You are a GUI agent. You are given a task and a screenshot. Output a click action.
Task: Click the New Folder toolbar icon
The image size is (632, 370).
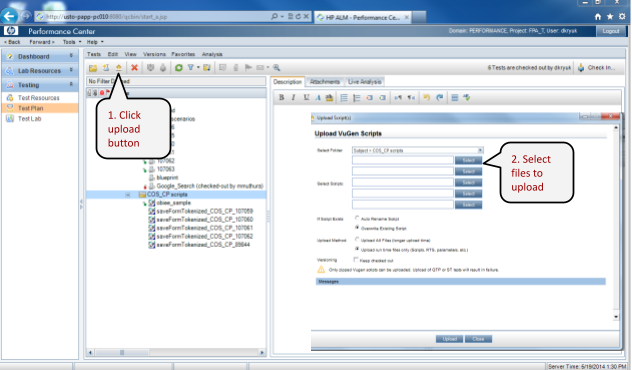[93, 68]
